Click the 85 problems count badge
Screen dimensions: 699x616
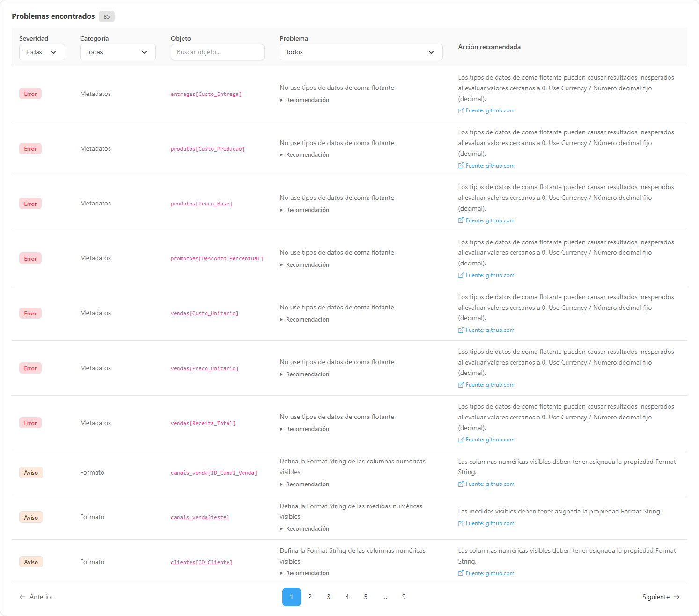click(x=107, y=16)
